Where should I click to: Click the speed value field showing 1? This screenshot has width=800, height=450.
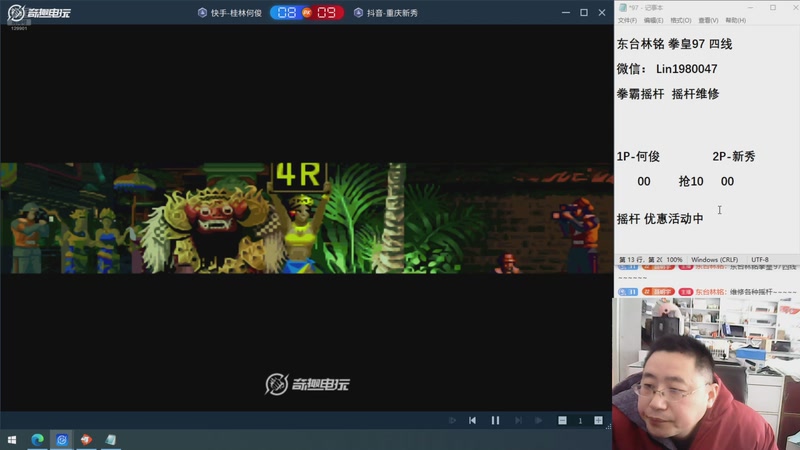click(580, 421)
